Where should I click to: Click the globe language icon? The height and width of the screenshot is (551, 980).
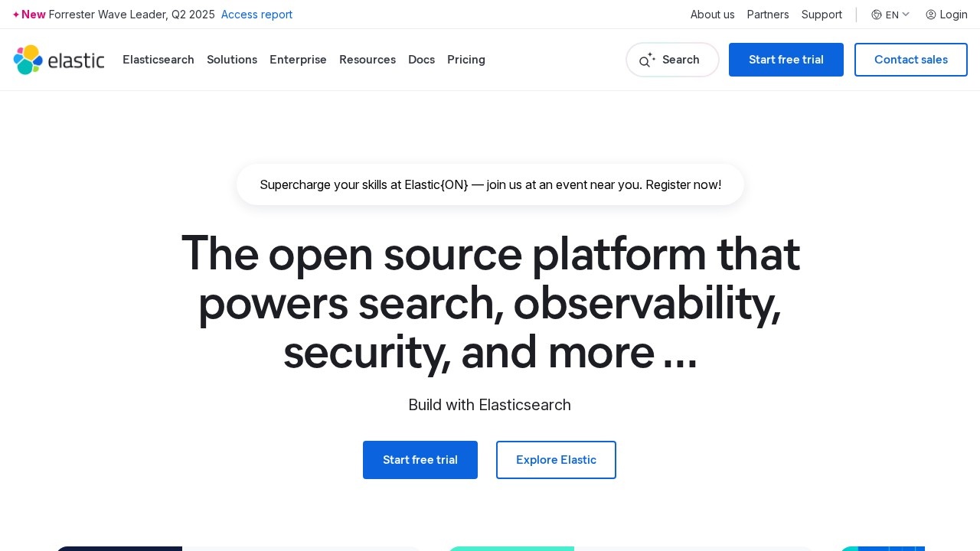point(877,15)
